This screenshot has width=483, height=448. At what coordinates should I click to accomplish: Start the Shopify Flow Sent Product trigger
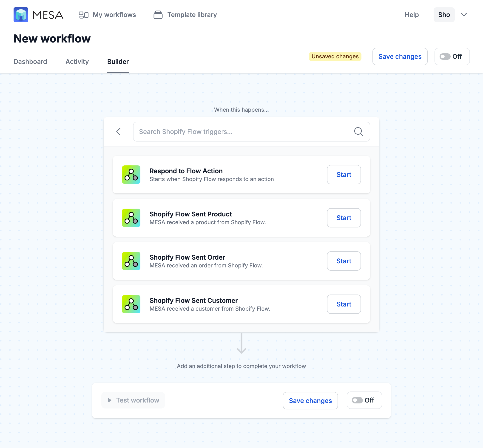(344, 218)
